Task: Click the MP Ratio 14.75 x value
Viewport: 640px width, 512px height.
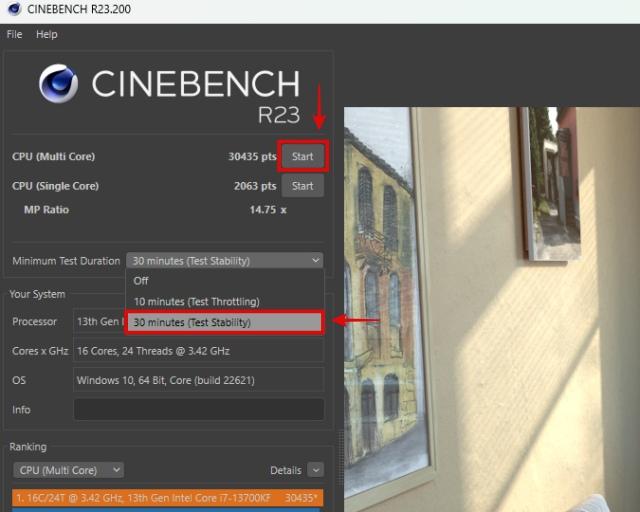Action: [x=268, y=210]
